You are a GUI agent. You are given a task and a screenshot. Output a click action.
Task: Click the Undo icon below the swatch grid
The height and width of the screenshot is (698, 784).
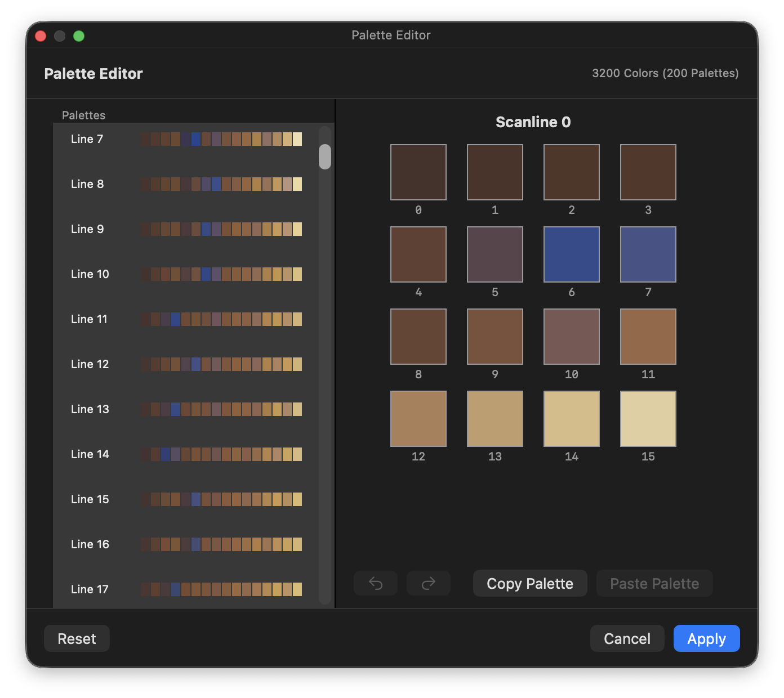coord(375,583)
